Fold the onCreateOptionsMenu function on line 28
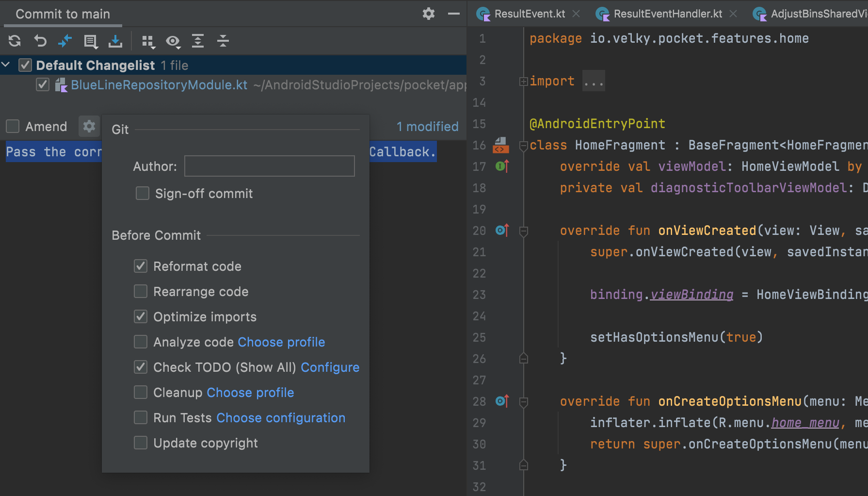 point(524,402)
